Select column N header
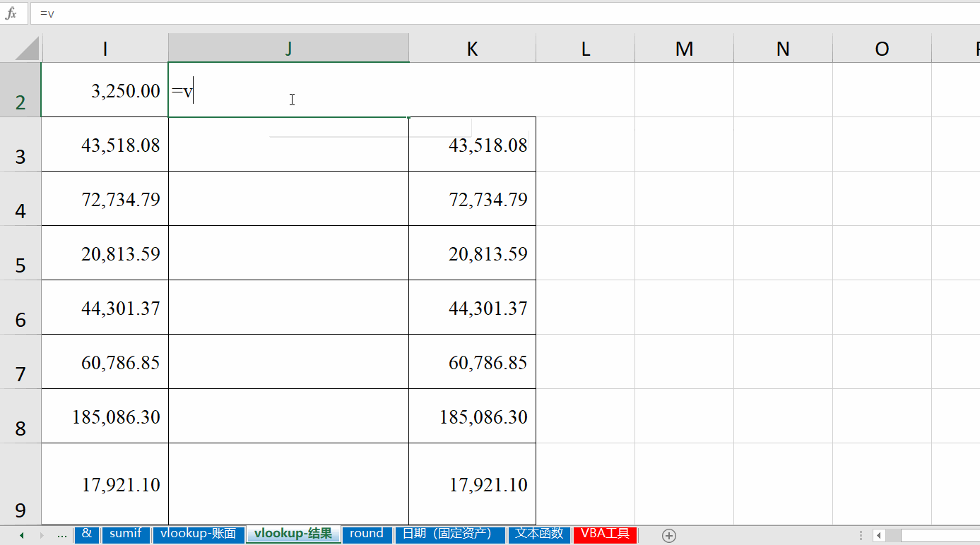 point(783,49)
